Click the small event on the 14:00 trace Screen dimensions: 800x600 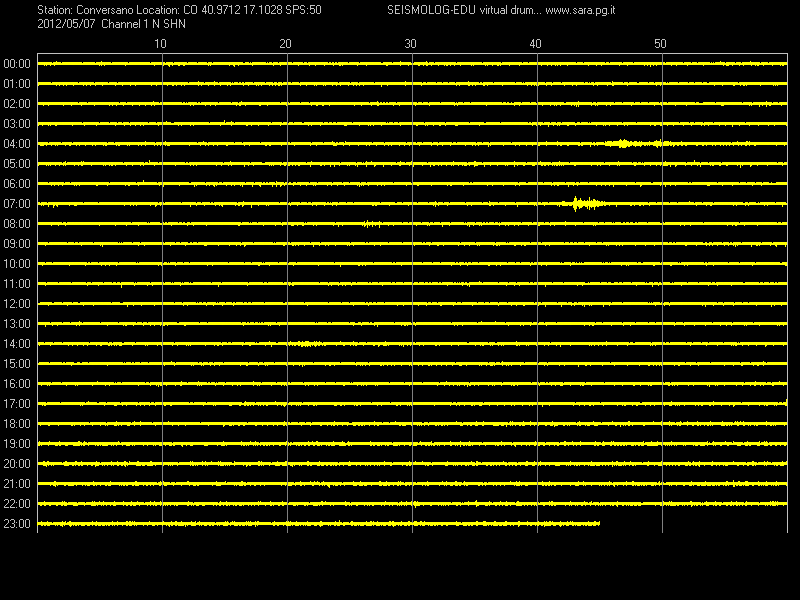pyautogui.click(x=306, y=344)
